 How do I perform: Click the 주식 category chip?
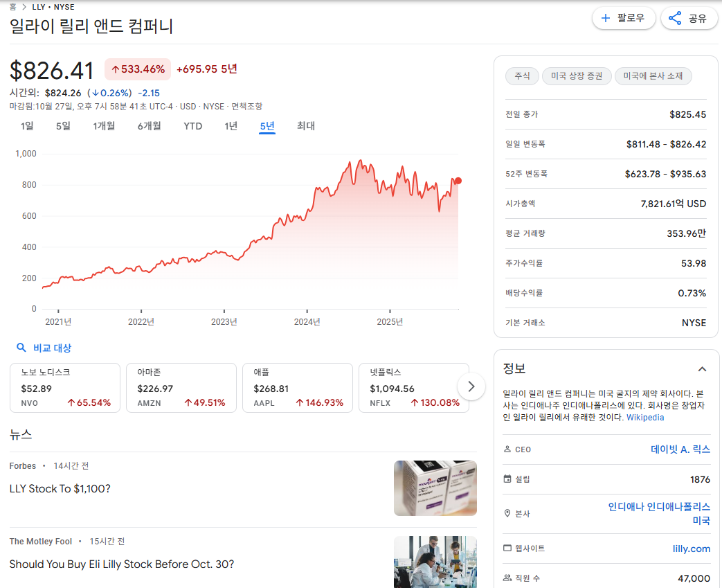tap(522, 75)
